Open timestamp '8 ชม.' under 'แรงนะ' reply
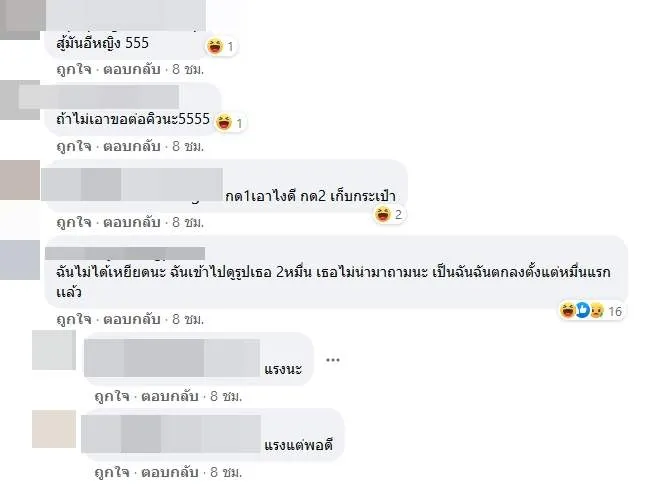The image size is (659, 486). pyautogui.click(x=226, y=396)
